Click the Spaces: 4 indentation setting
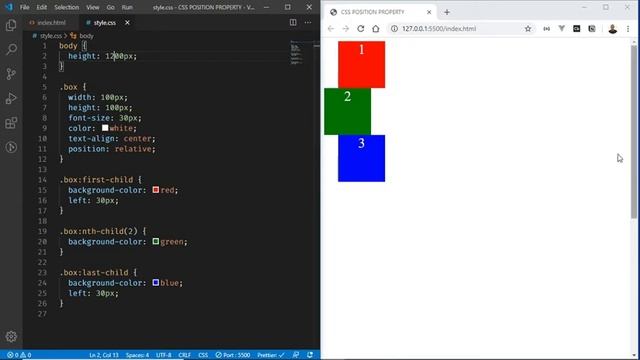 [137, 355]
